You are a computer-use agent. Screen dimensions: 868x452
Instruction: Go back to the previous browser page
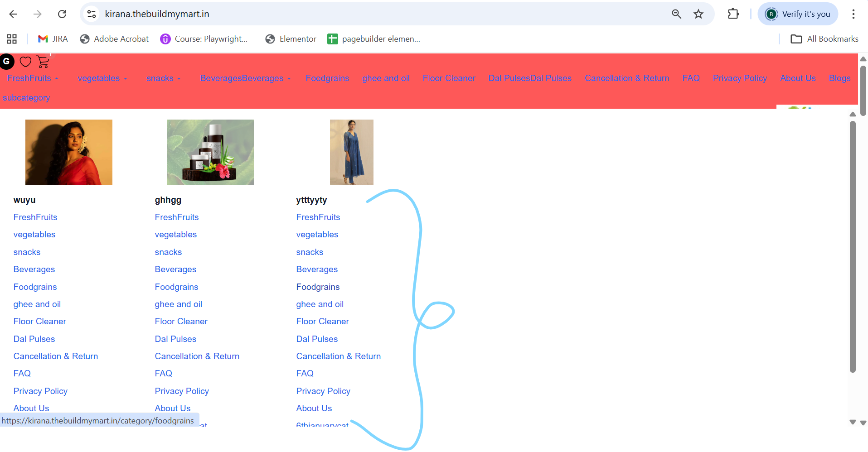[13, 14]
